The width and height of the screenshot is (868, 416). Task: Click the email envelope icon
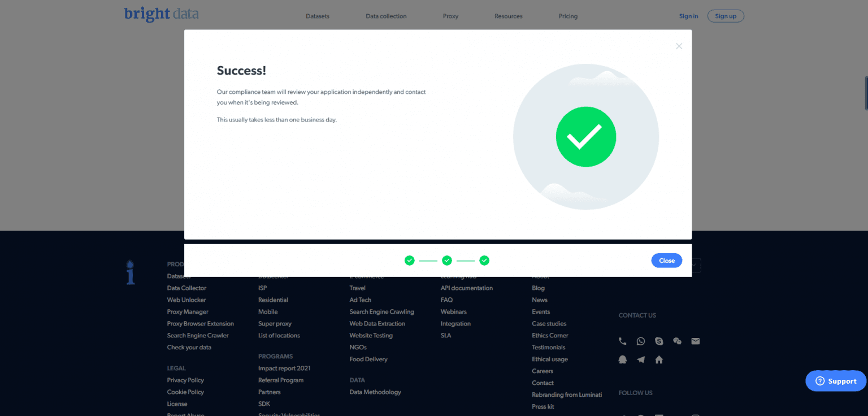point(695,341)
